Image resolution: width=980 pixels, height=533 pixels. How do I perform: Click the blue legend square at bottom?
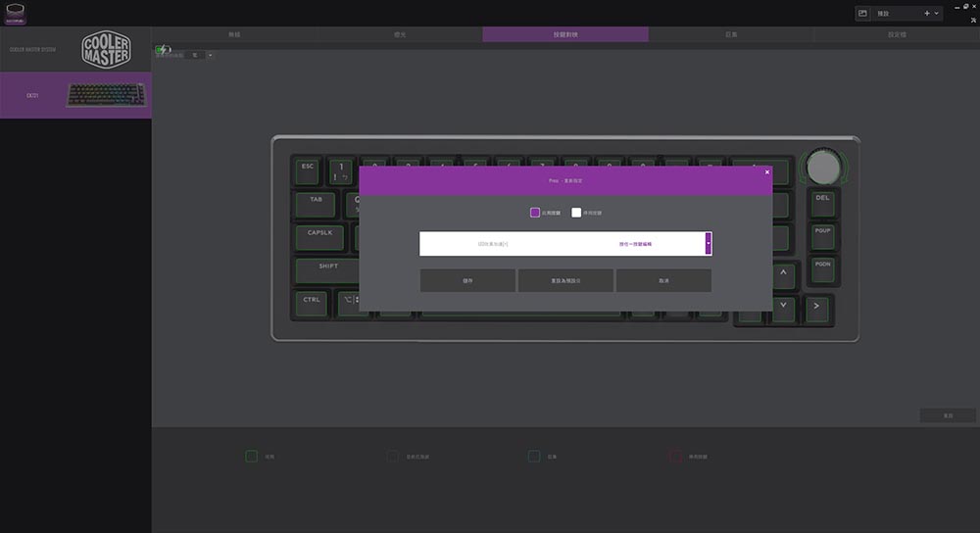[x=534, y=457]
